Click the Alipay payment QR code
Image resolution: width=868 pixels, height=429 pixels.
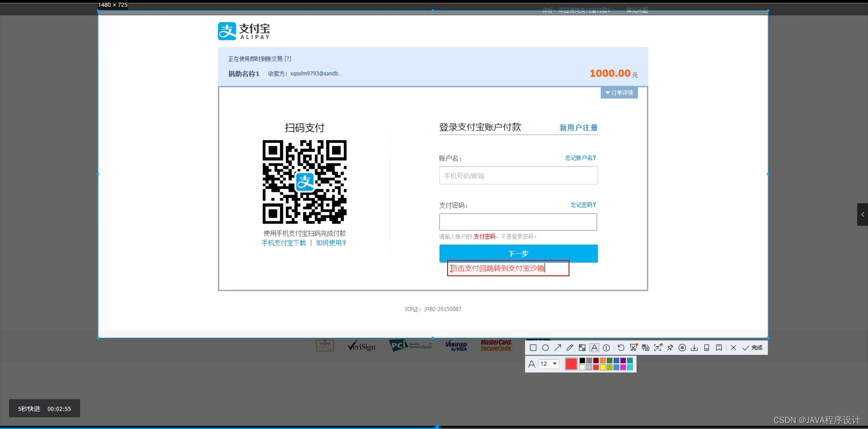tap(305, 182)
